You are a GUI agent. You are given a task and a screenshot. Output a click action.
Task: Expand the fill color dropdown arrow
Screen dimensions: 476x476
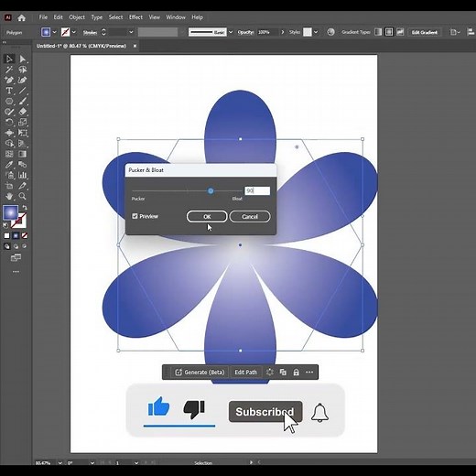pyautogui.click(x=55, y=32)
